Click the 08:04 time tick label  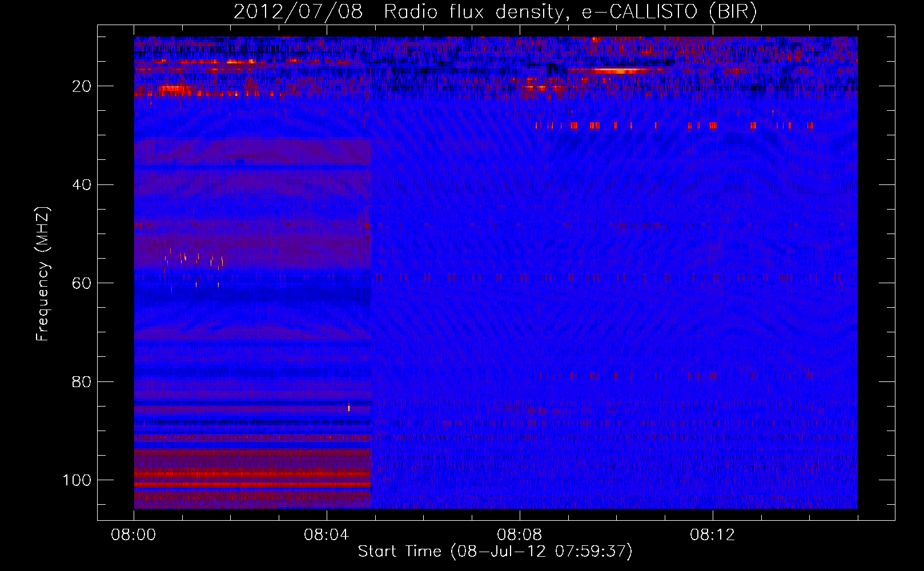(327, 535)
